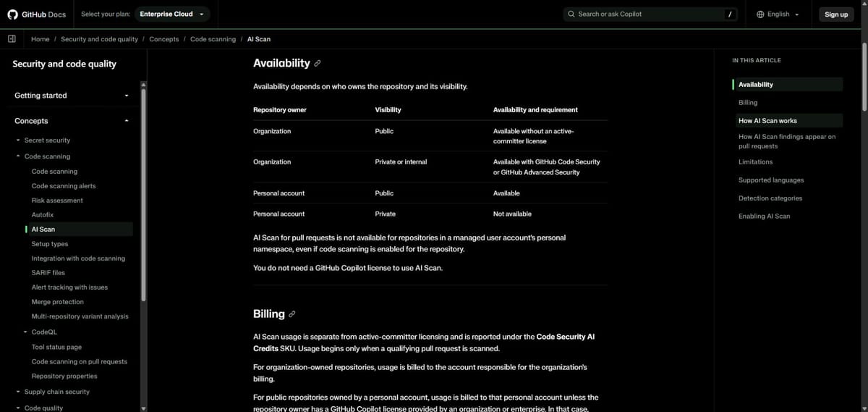
Task: Open Tool status page in sidebar
Action: [x=56, y=348]
